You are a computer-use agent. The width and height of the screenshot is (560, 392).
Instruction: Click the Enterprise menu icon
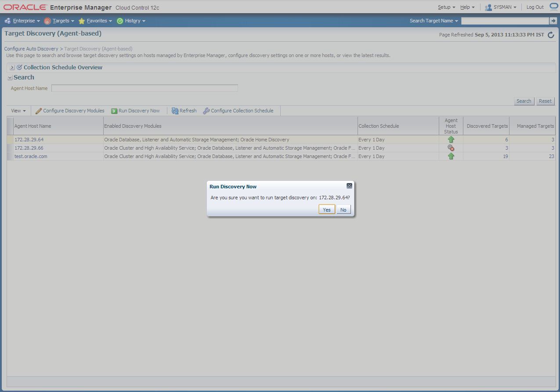point(7,21)
